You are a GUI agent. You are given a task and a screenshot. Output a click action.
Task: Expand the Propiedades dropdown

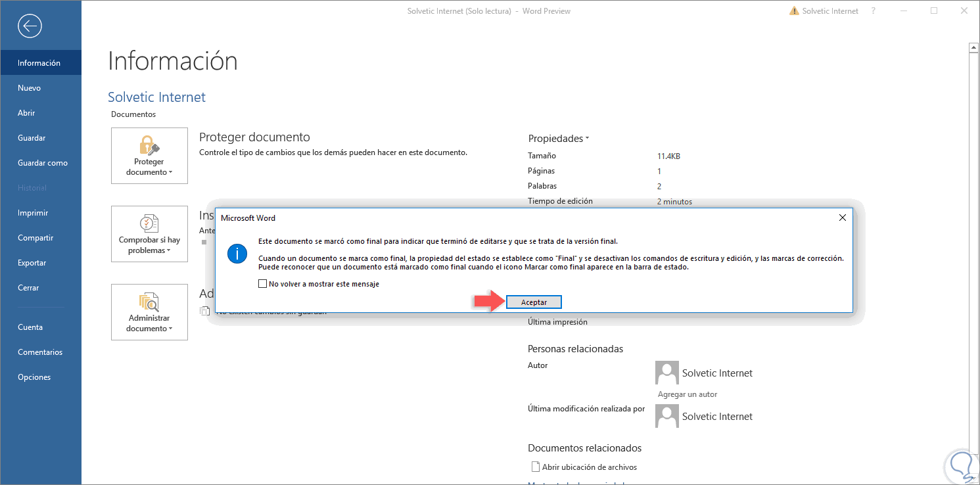(559, 139)
